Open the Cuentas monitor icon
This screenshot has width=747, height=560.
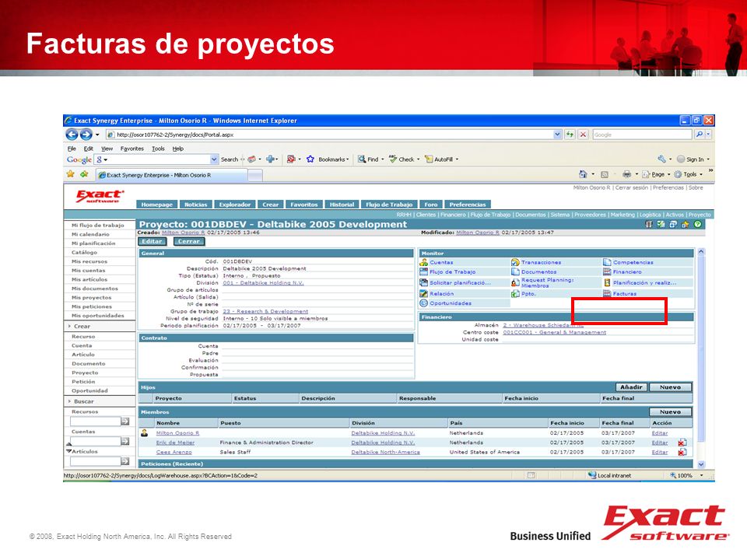click(423, 262)
